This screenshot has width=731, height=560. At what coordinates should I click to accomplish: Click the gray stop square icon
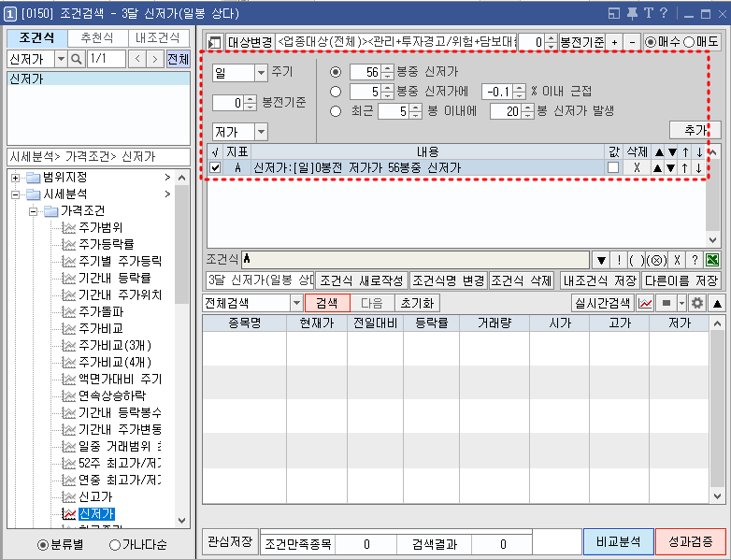click(x=666, y=304)
